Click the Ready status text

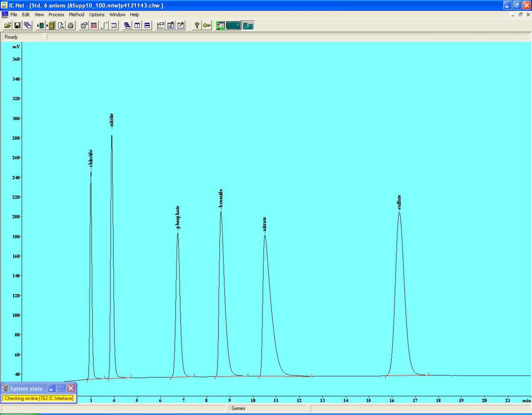tap(12, 37)
